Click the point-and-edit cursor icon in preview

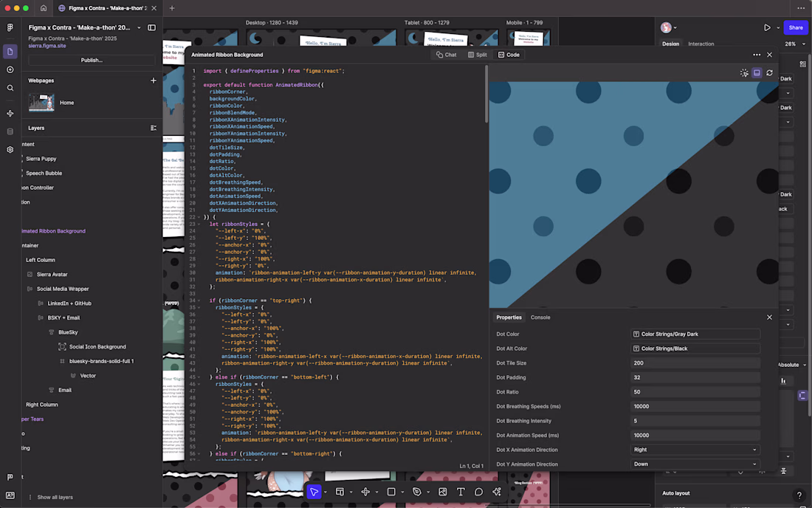click(744, 73)
